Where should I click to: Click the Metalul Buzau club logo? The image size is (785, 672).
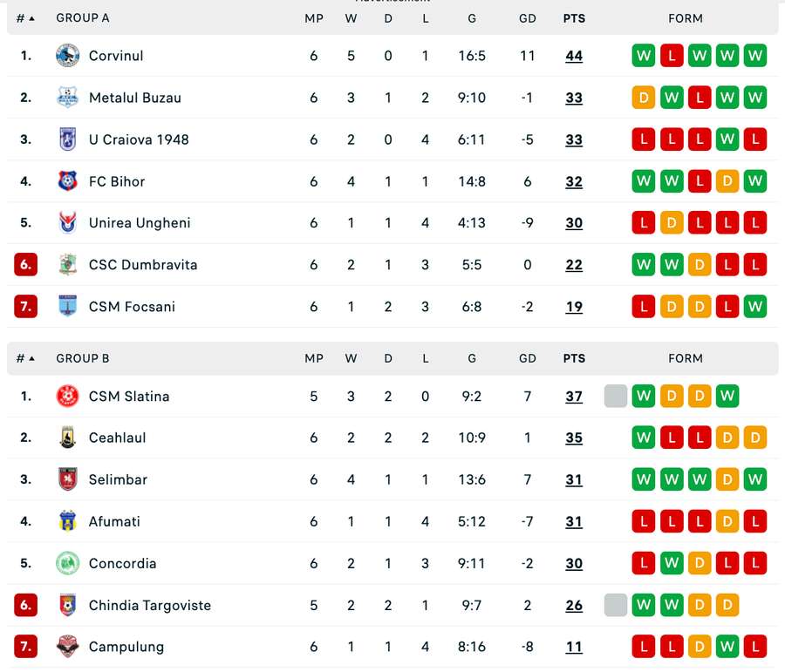67,98
